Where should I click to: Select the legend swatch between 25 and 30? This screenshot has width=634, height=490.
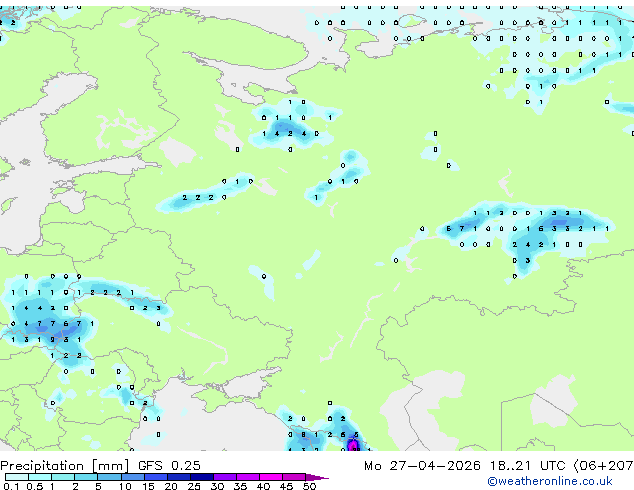coord(202,477)
